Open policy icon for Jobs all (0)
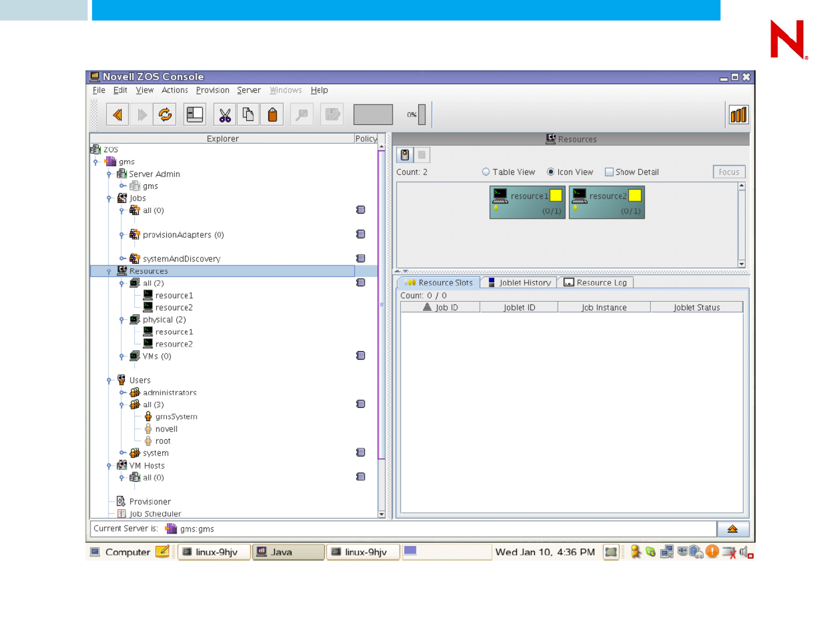The width and height of the screenshot is (840, 630). click(x=360, y=210)
